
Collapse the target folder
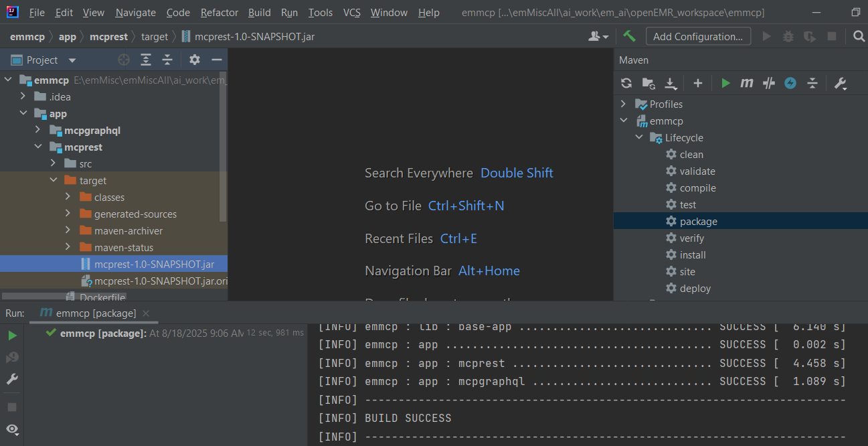click(54, 180)
